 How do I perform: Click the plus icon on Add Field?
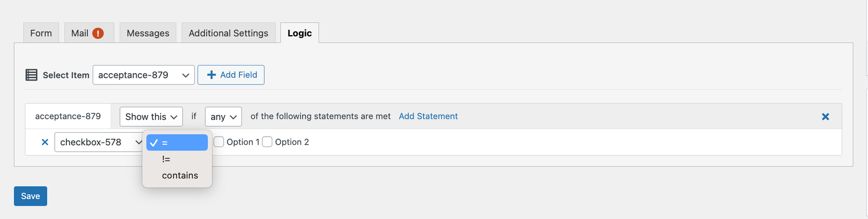(212, 75)
